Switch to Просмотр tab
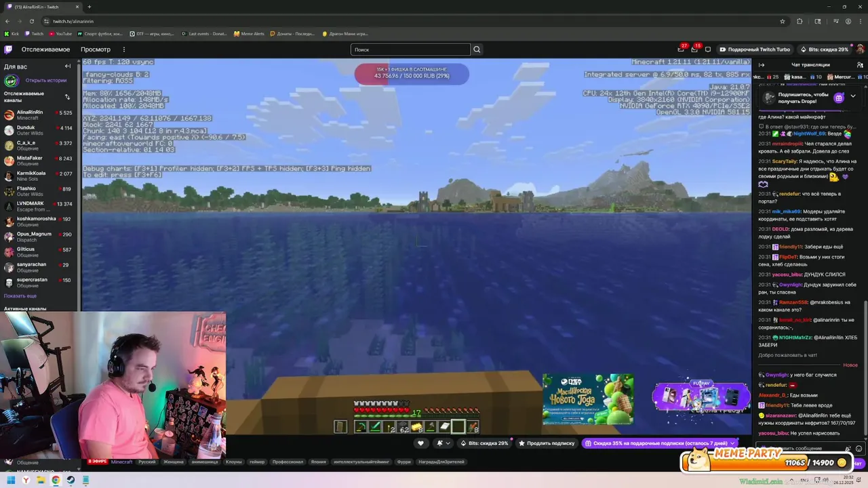This screenshot has height=488, width=868. coord(96,49)
